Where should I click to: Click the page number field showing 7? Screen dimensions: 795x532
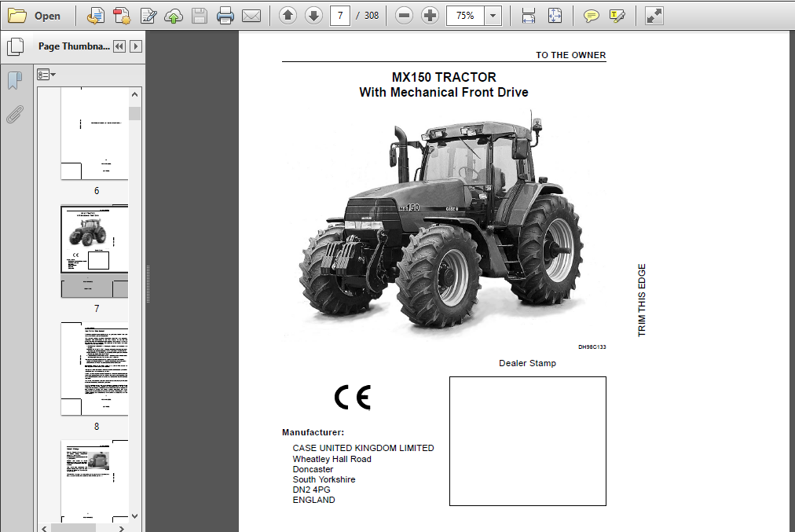point(339,16)
